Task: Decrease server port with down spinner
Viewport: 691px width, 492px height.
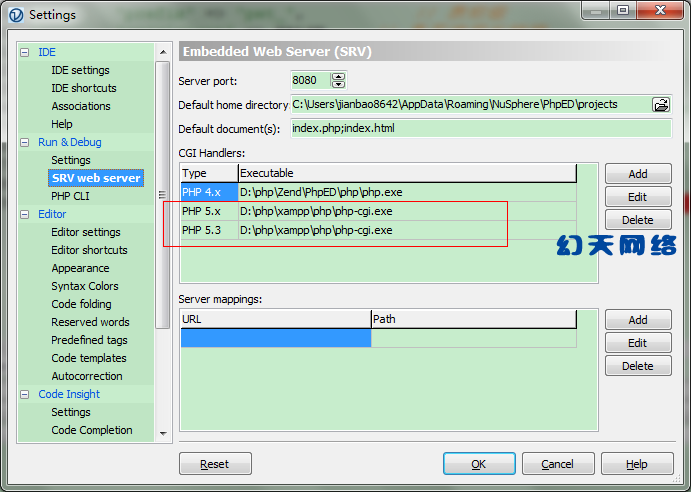Action: (338, 84)
